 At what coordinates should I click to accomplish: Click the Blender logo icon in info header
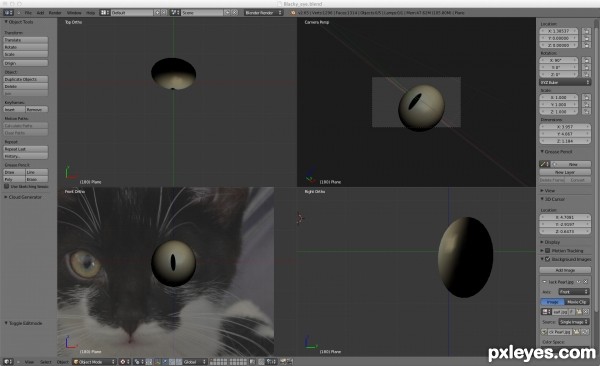click(293, 13)
